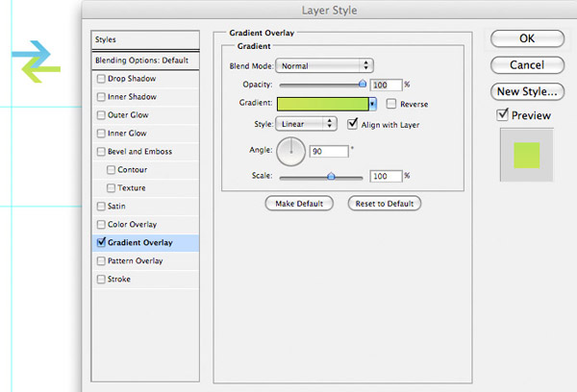
Task: Click the Angle dial
Action: click(290, 152)
